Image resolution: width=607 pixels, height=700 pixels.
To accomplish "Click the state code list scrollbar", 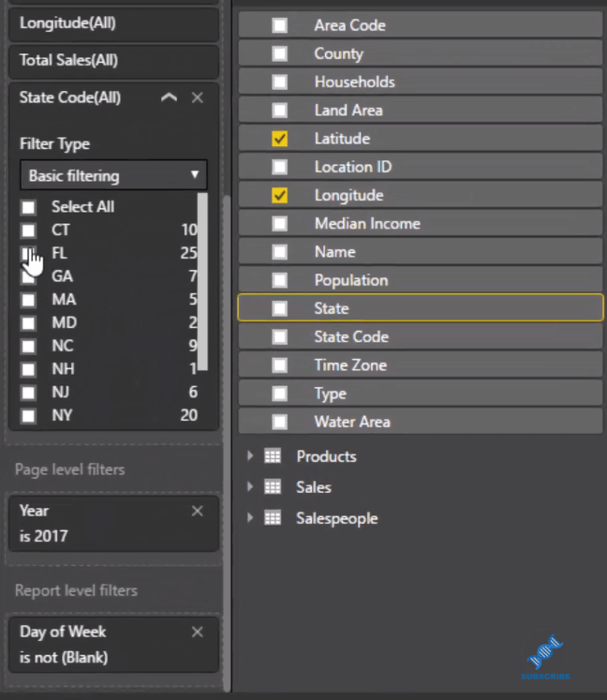I will (202, 281).
